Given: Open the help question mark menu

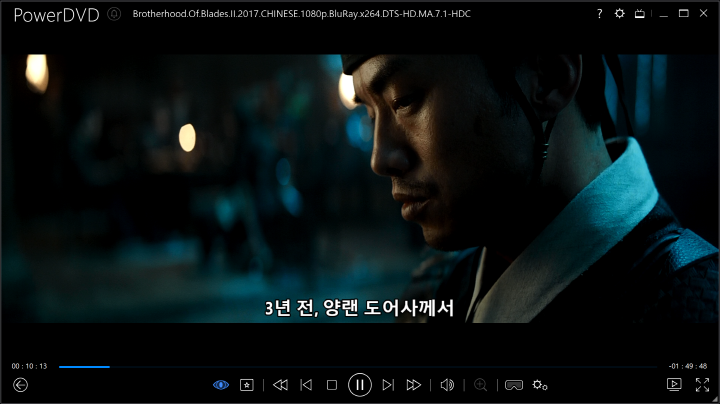Looking at the screenshot, I should 600,14.
